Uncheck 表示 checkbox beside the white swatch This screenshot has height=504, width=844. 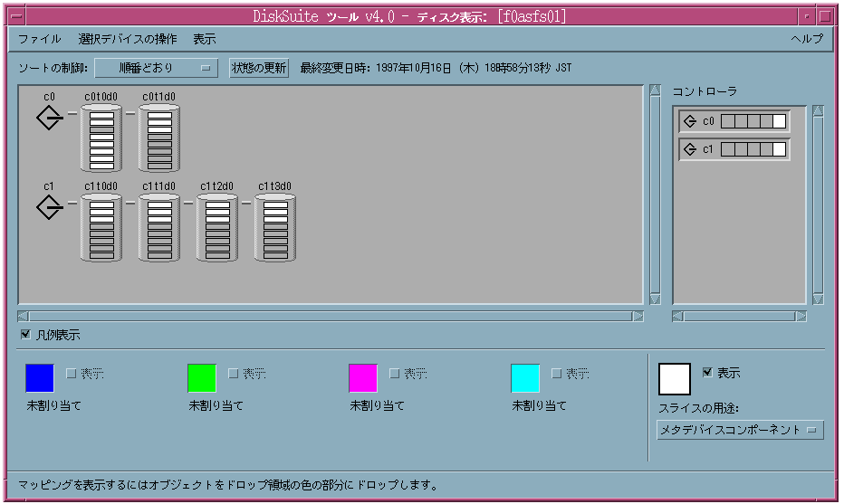tap(708, 372)
